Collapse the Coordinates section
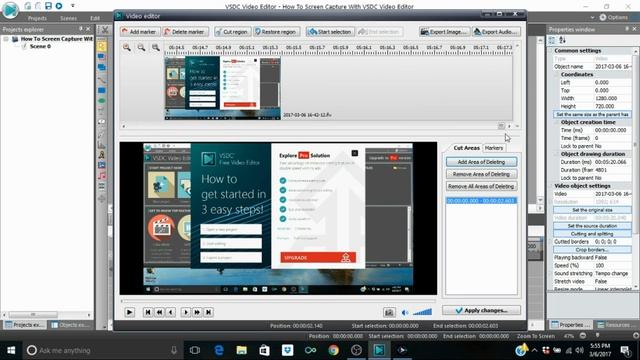Image resolution: width=640 pixels, height=360 pixels. pyautogui.click(x=557, y=75)
